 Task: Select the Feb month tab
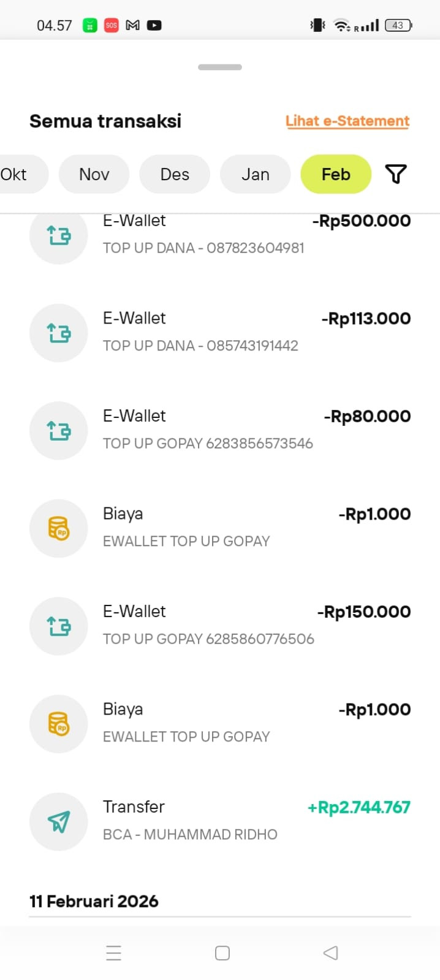(x=336, y=174)
